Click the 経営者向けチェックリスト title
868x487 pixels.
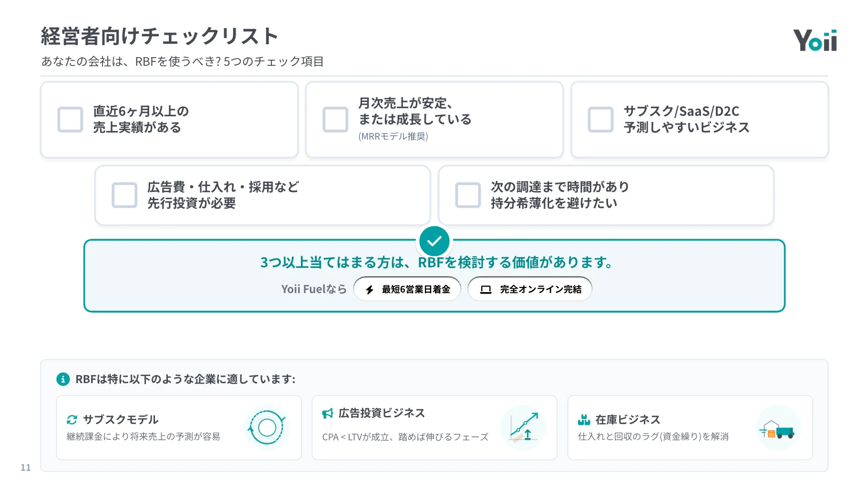pos(160,36)
